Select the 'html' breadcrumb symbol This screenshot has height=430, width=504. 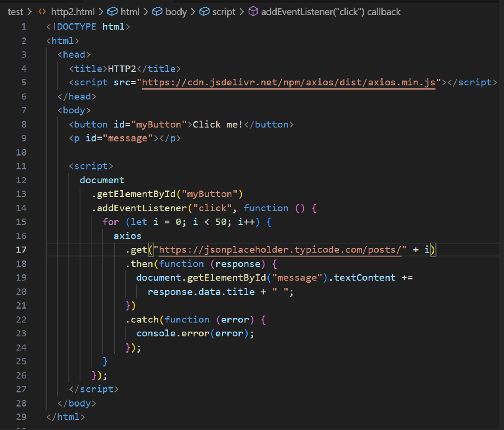[130, 12]
